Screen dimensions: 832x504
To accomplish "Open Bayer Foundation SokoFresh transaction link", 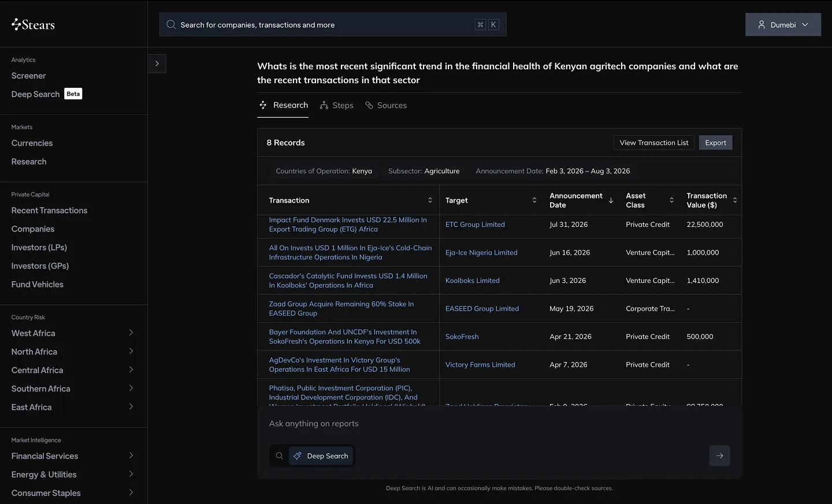I will point(345,337).
